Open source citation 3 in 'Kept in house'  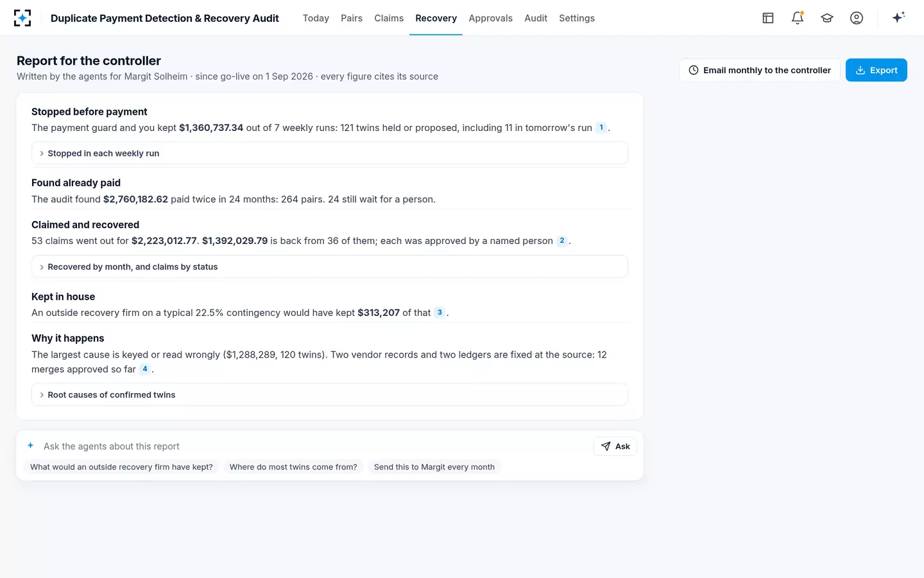(x=440, y=313)
